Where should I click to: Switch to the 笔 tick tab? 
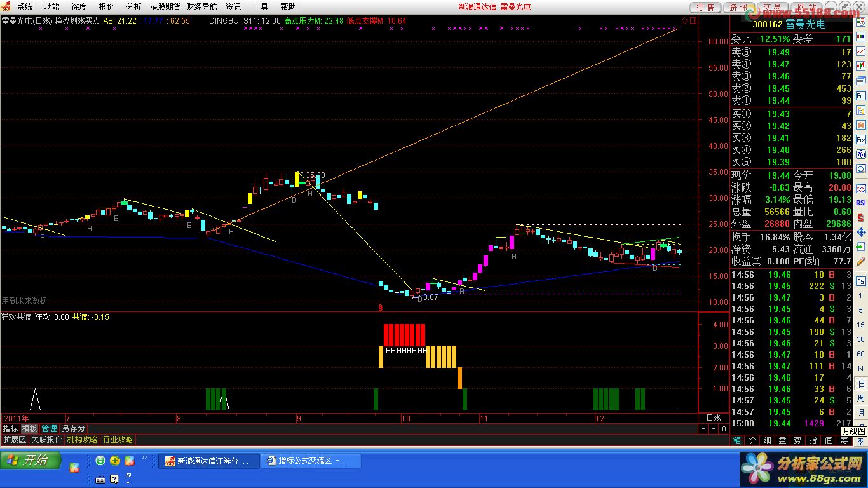pyautogui.click(x=737, y=440)
